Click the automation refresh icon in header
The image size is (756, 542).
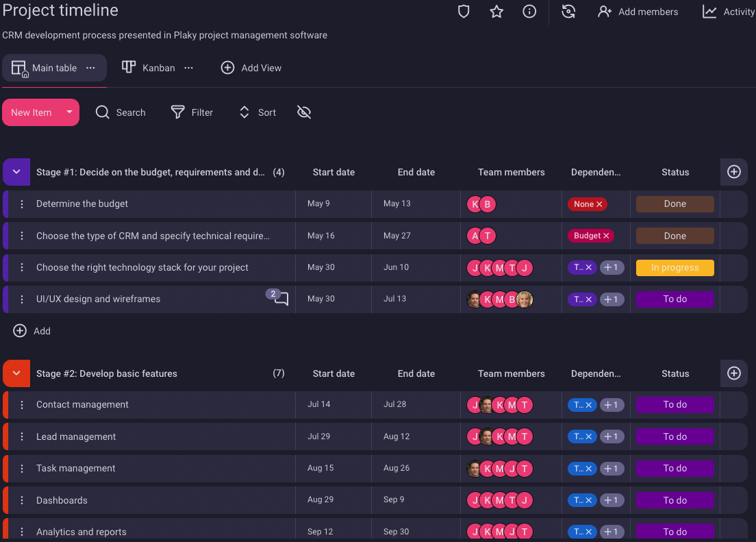[568, 12]
